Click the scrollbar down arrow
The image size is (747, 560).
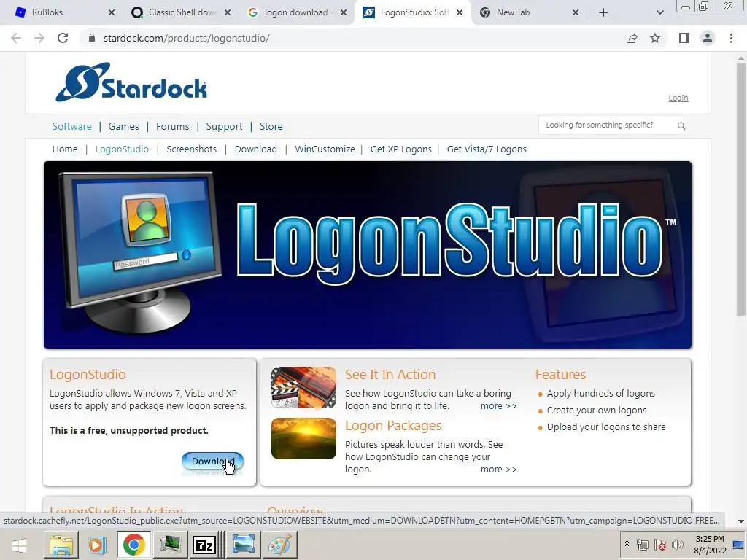pyautogui.click(x=740, y=521)
